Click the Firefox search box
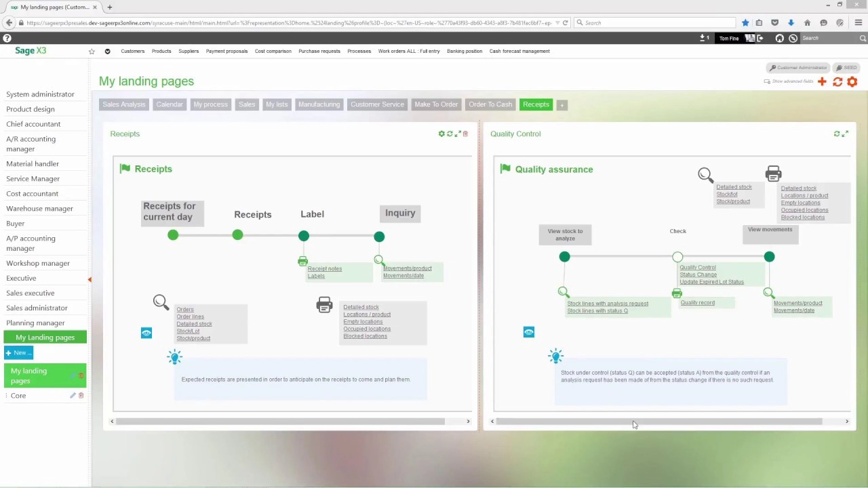 coord(655,23)
